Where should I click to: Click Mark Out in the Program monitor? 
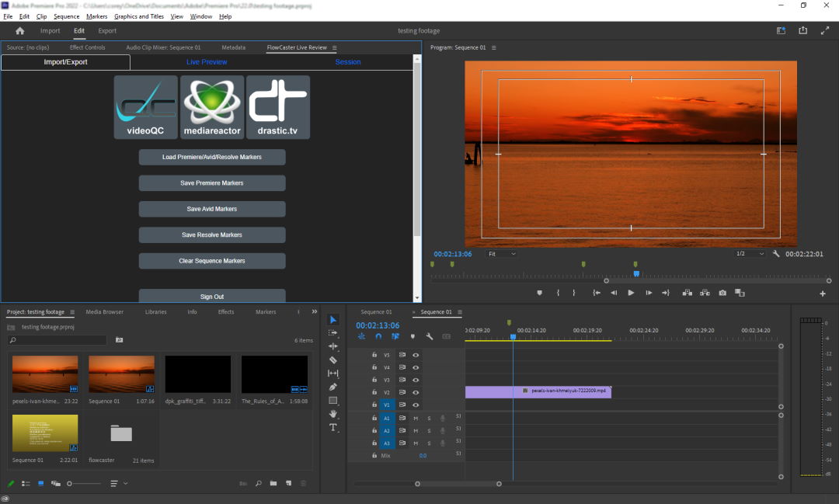[573, 294]
